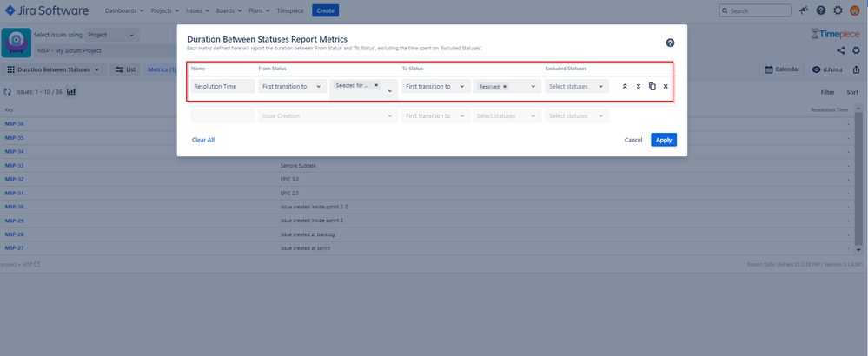Viewport: 868px width, 356px height.
Task: Switch to the Metrics (1) tab
Action: (162, 69)
